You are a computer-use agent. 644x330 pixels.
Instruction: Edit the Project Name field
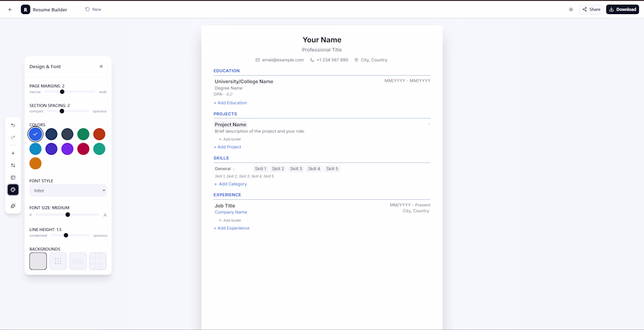point(231,124)
